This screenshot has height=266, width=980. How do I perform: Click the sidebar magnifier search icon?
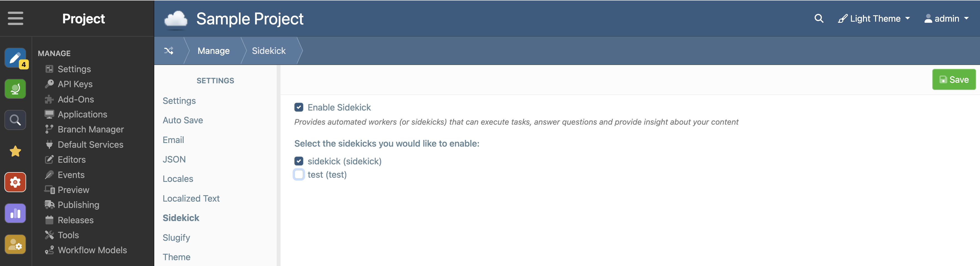pyautogui.click(x=15, y=120)
